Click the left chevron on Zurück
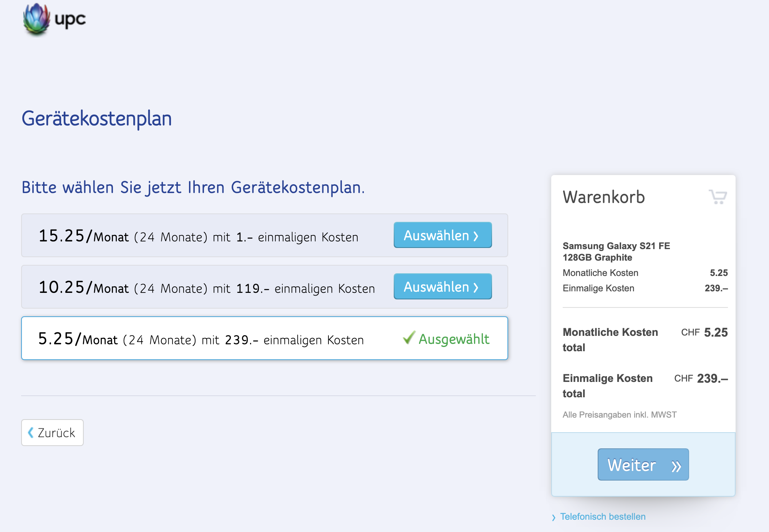 [31, 433]
